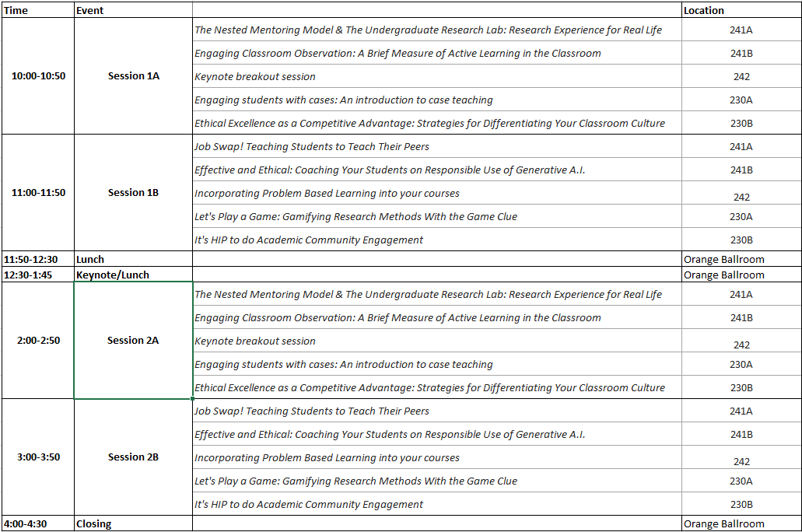The image size is (802, 532).
Task: Click location 241B for Session 1B Effective and Ethical
Action: coord(741,170)
